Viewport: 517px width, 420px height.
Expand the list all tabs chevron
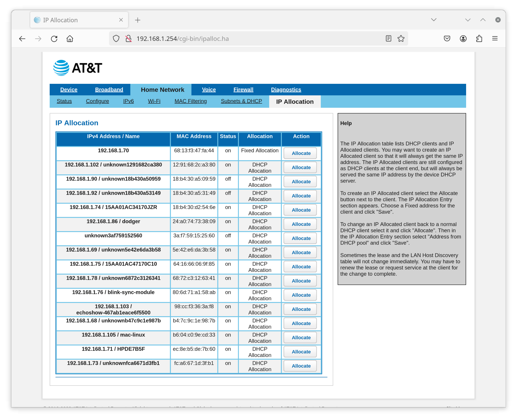click(434, 20)
